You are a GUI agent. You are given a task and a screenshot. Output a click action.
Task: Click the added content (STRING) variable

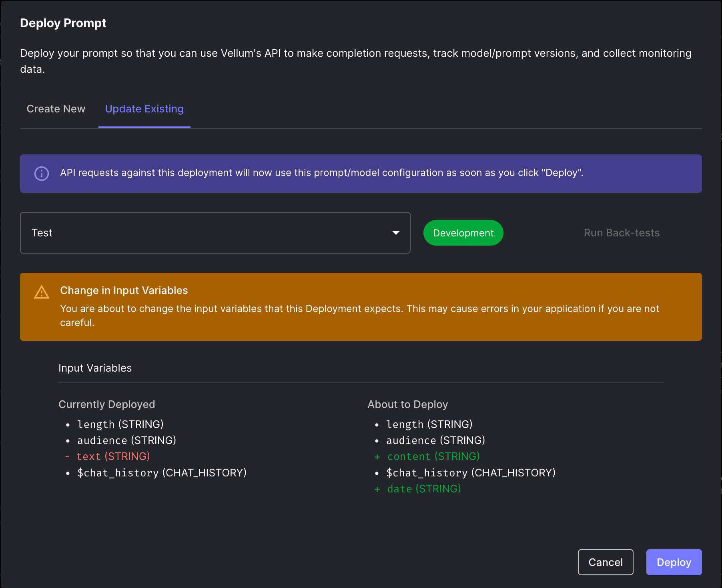click(433, 456)
